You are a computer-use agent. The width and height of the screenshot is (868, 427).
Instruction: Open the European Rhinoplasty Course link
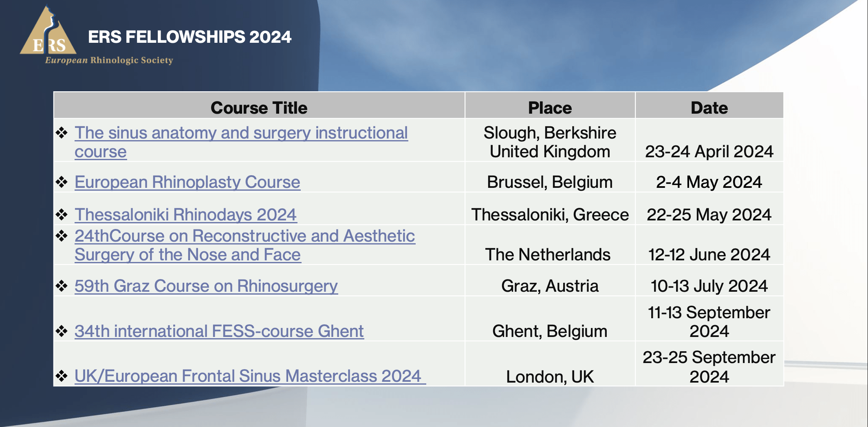pyautogui.click(x=187, y=182)
